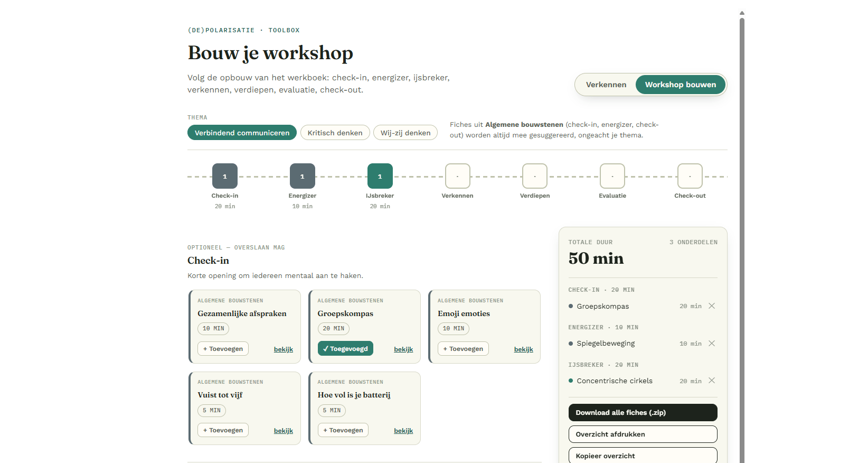Click the '50 min' total duration text
This screenshot has width=868, height=463.
pyautogui.click(x=596, y=258)
